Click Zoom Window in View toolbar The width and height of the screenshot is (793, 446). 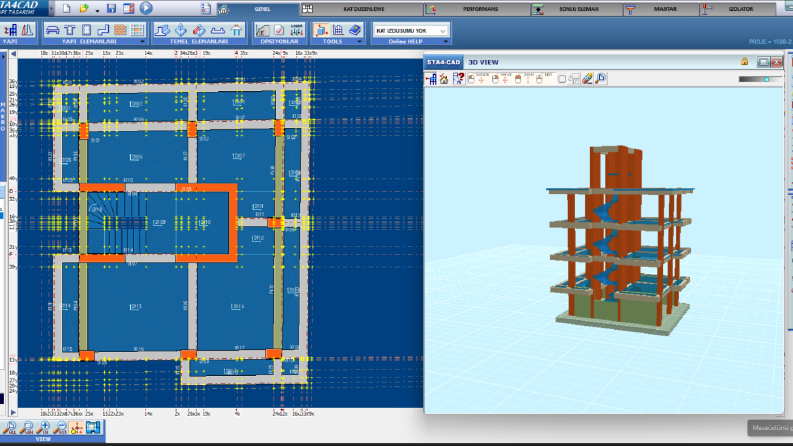(26, 428)
